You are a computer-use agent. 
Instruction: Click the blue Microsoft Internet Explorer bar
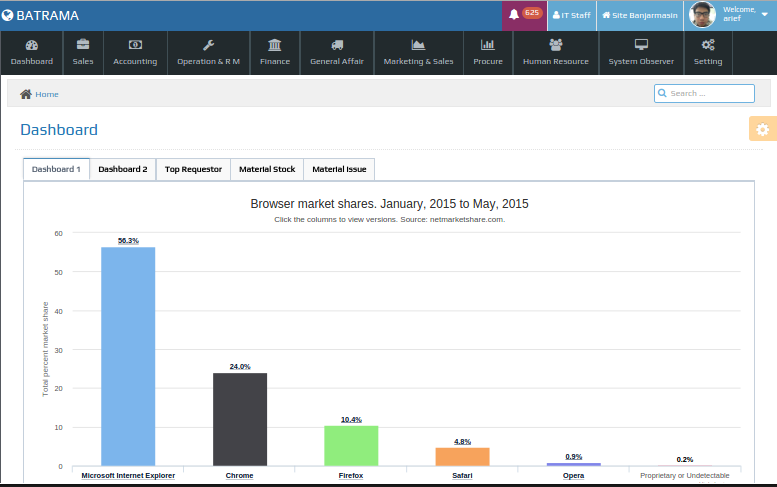128,355
